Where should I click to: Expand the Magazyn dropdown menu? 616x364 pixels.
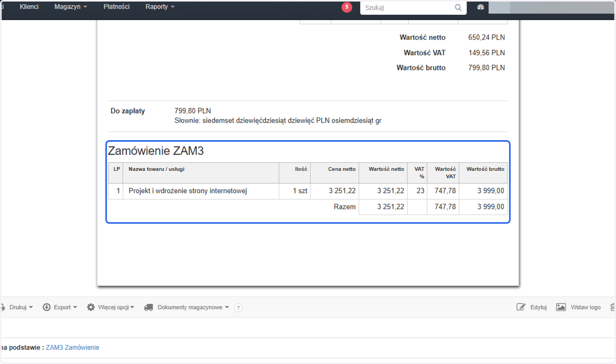[71, 7]
